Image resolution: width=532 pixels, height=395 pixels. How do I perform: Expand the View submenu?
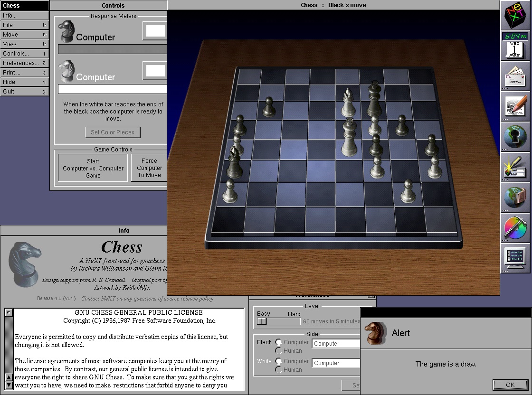point(24,44)
